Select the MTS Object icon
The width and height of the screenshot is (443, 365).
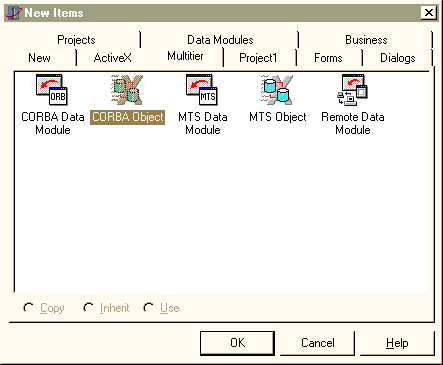tap(277, 90)
